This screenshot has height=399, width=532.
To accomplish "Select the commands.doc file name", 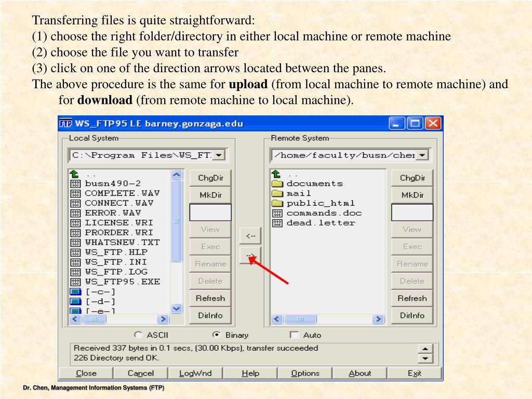I will point(324,213).
